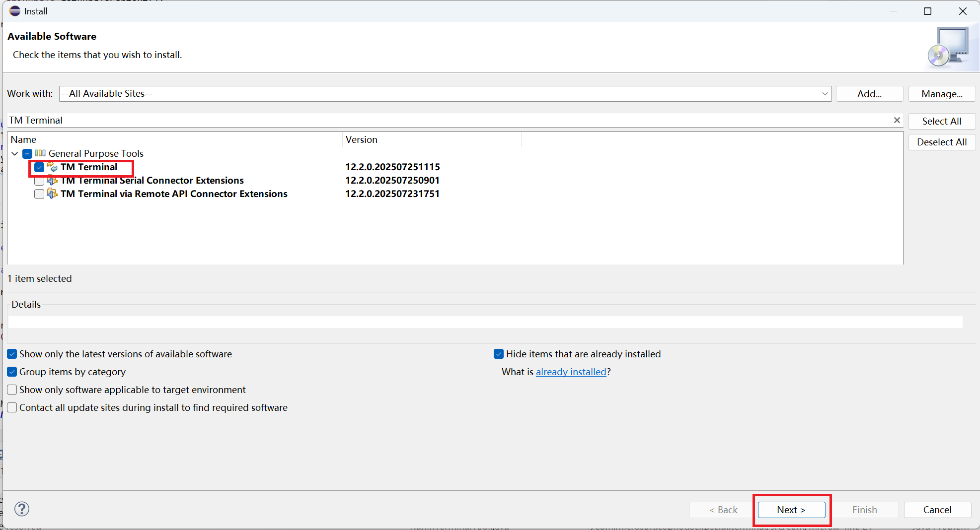Click the Cancel button
980x530 pixels.
(937, 510)
